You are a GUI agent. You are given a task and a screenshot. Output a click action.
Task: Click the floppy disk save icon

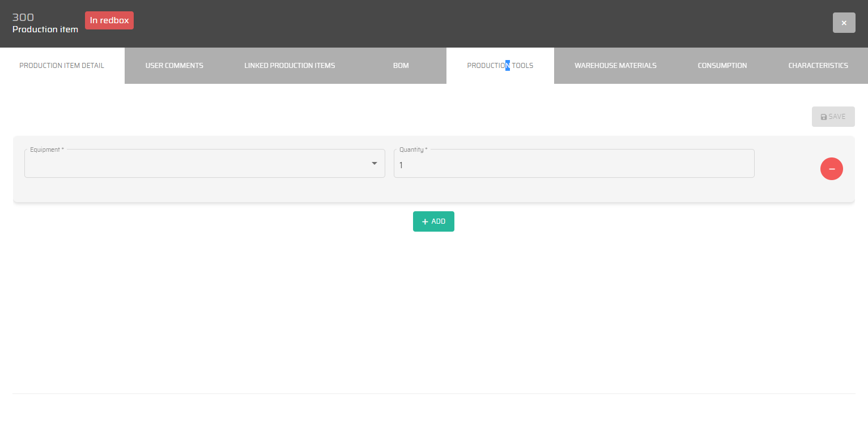point(824,117)
